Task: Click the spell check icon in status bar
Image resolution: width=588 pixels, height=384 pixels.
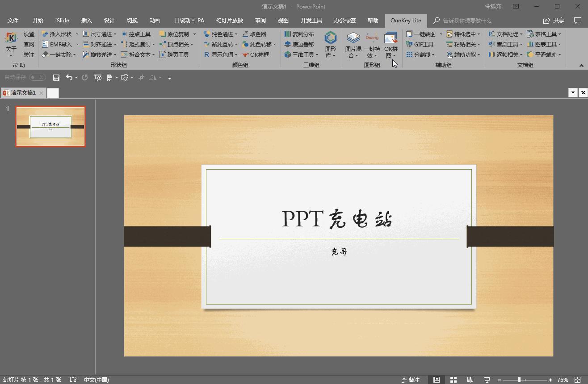Action: tap(73, 380)
